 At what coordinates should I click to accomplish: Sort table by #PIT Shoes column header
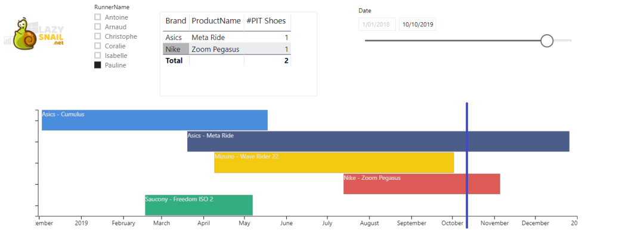coord(266,21)
